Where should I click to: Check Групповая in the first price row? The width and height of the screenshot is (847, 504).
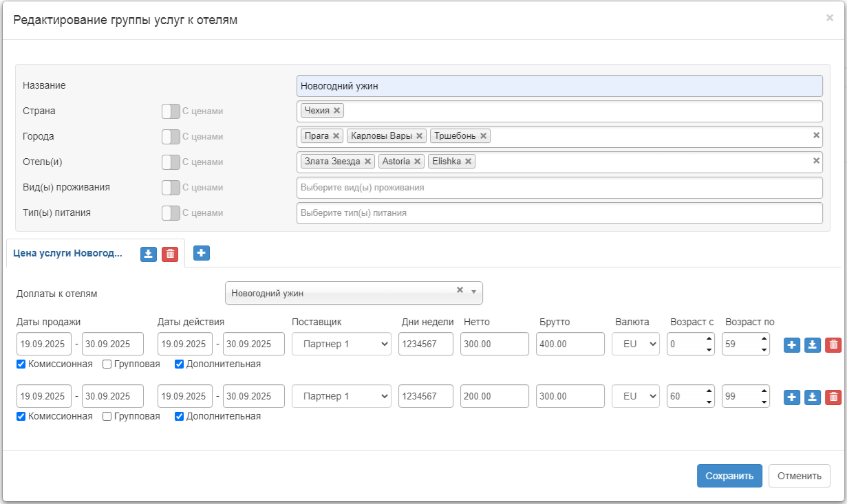tap(107, 364)
